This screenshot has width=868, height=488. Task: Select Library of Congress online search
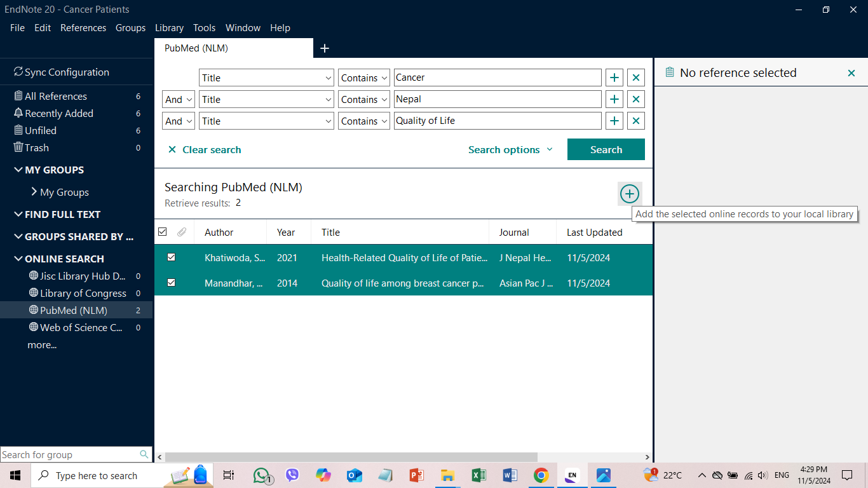point(76,293)
